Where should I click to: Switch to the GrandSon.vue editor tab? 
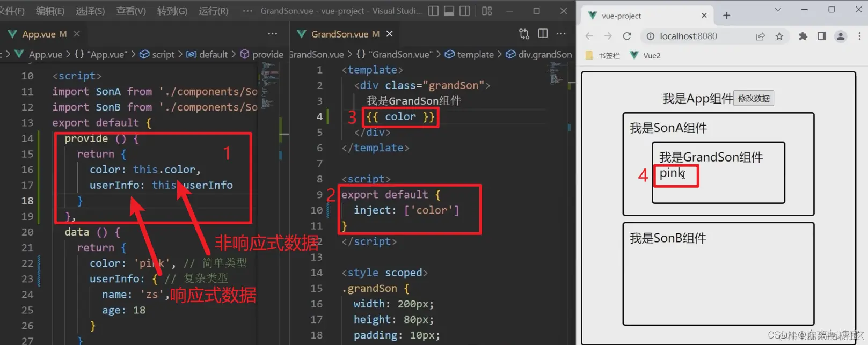pos(339,34)
